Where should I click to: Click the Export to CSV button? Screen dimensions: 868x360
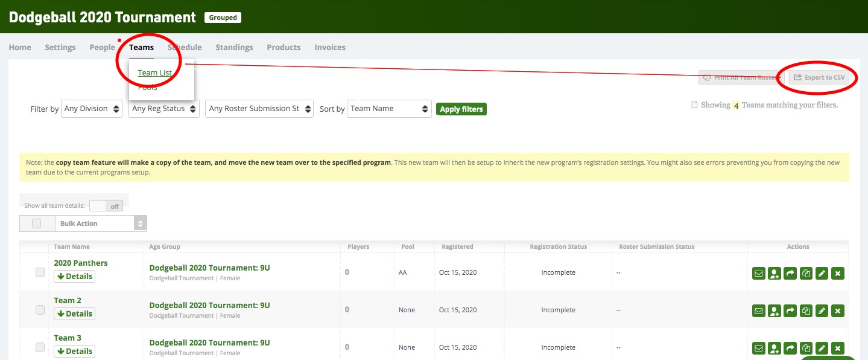point(819,77)
